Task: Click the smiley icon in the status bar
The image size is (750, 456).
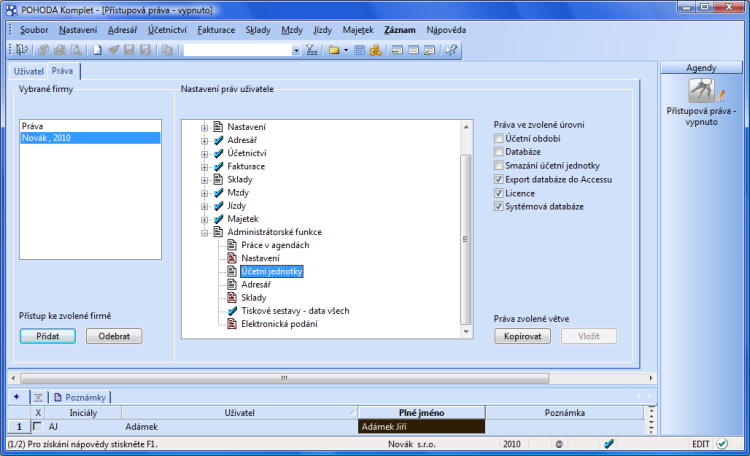Action: [x=559, y=444]
